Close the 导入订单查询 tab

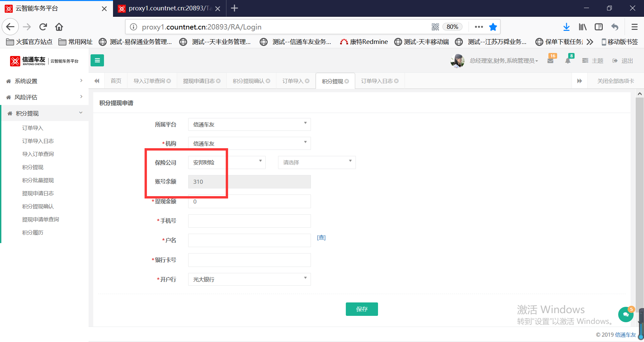[169, 81]
